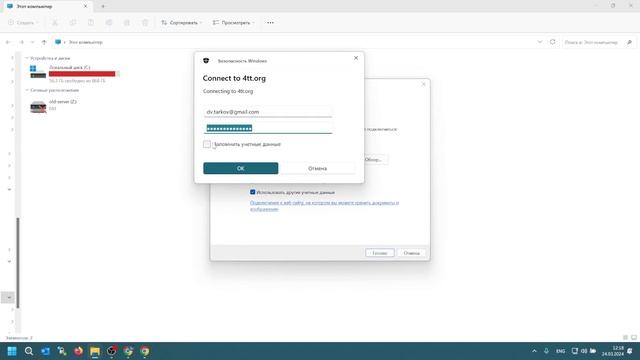
Task: Uncheck Использовать другие учетные данные in map drive wizard
Action: [253, 192]
